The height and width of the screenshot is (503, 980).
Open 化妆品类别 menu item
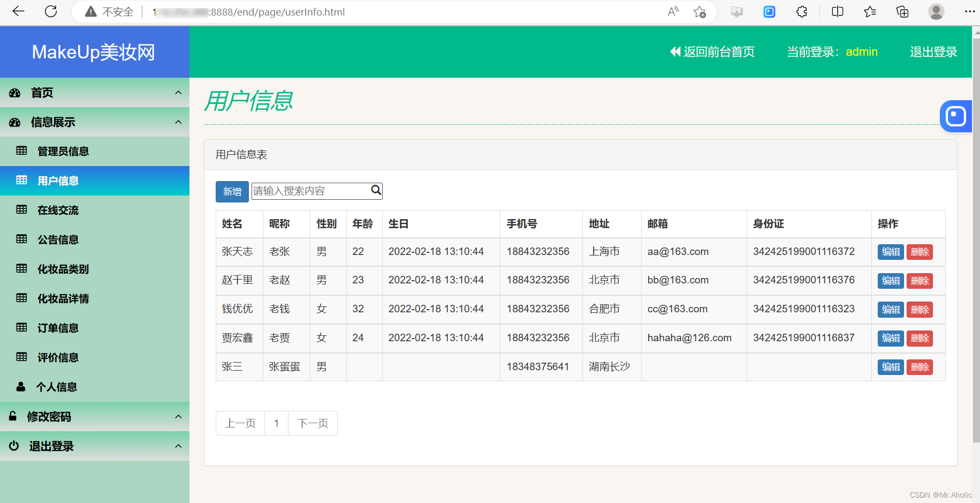[x=95, y=269]
